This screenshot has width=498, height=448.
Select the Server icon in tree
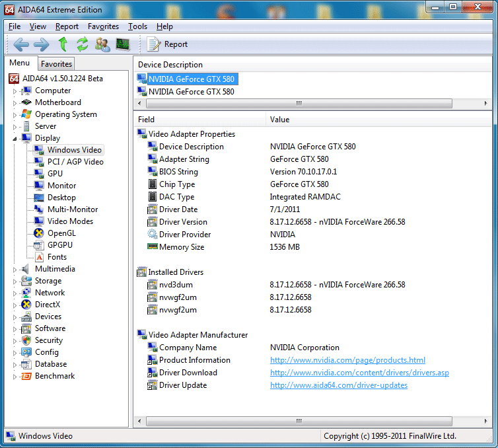tap(26, 126)
